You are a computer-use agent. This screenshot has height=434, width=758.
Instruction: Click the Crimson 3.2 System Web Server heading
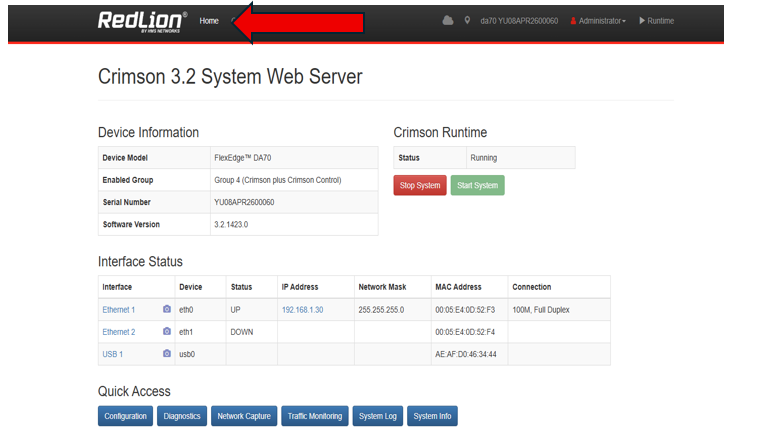(x=230, y=77)
